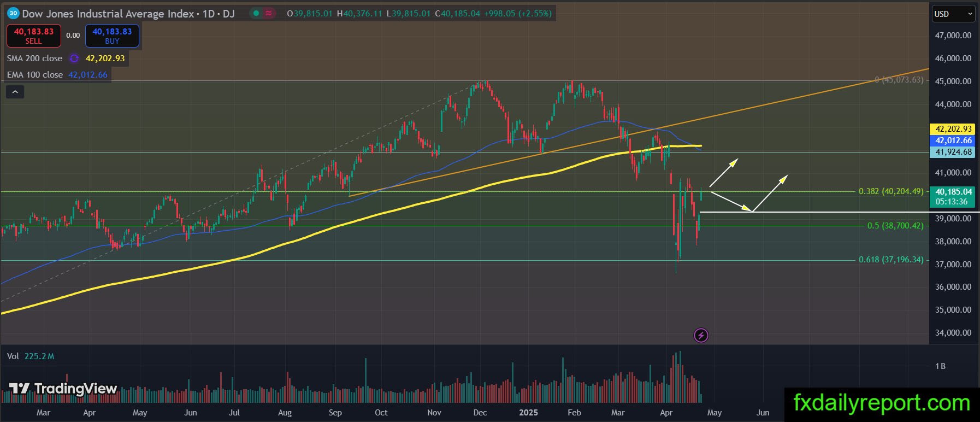Collapse the indicator legend with the chevron
The image size is (980, 422).
pyautogui.click(x=15, y=92)
